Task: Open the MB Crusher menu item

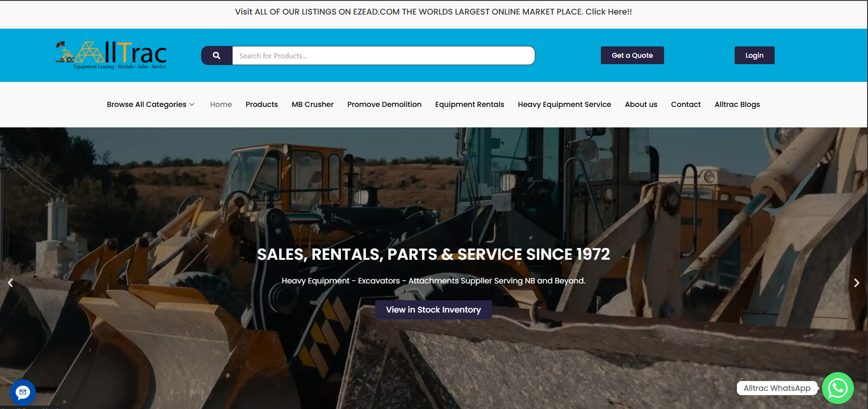Action: [313, 105]
